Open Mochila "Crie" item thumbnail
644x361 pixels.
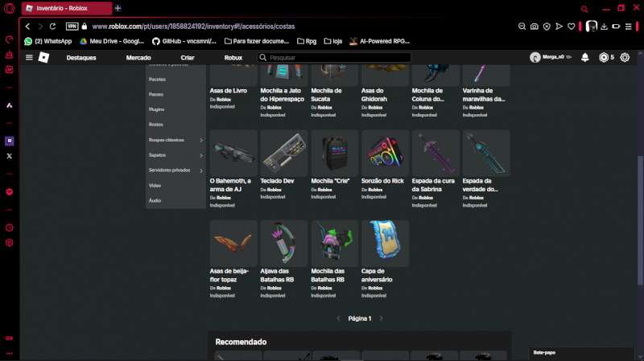pyautogui.click(x=334, y=154)
